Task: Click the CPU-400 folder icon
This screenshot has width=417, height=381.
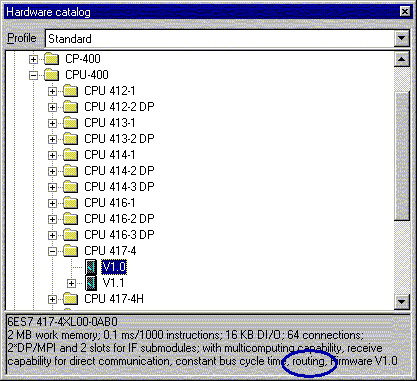Action: 51,75
